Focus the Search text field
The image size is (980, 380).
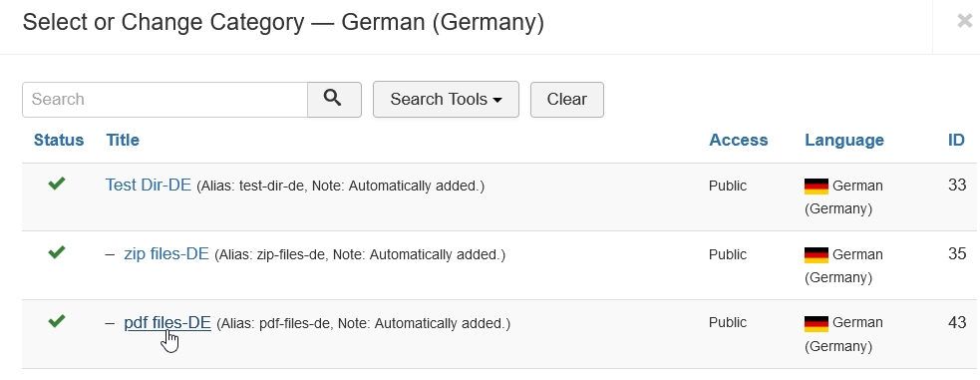click(x=165, y=100)
